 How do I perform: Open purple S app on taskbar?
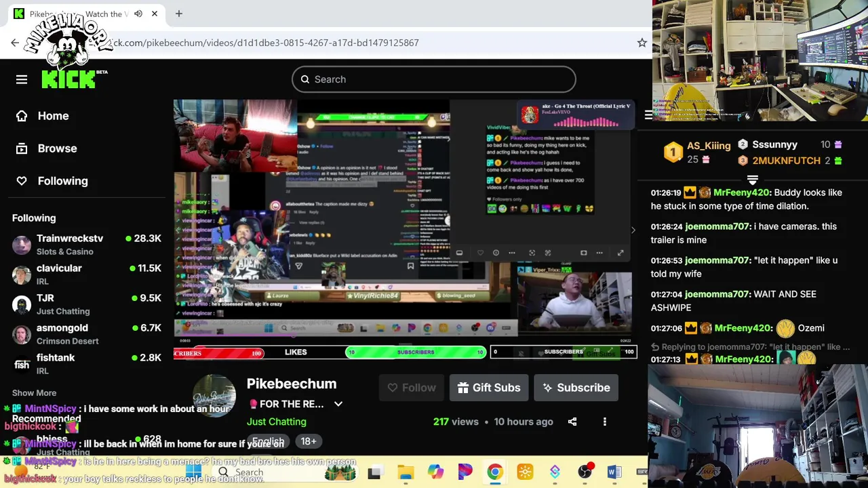click(555, 472)
